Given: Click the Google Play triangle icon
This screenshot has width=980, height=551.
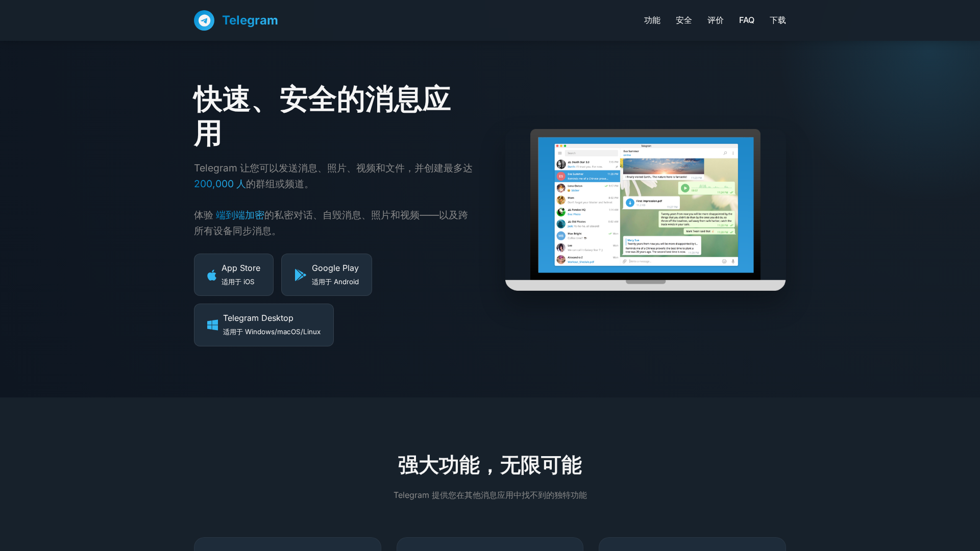Looking at the screenshot, I should click(x=300, y=275).
